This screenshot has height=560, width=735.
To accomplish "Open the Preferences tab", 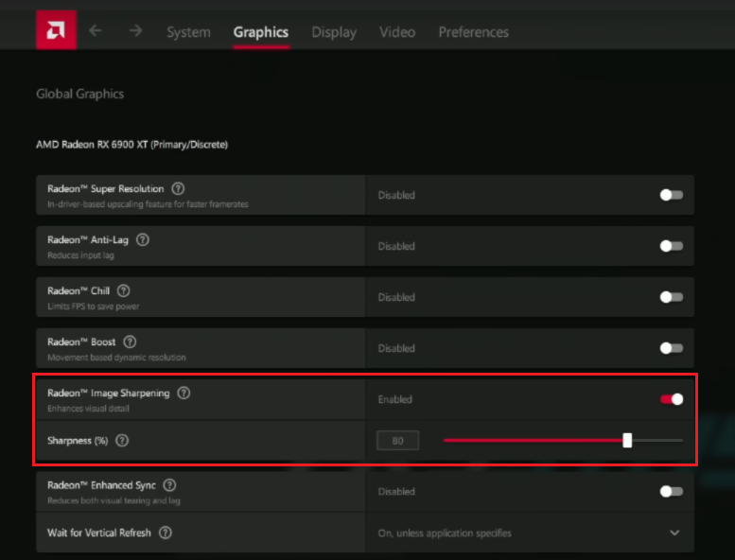I will pyautogui.click(x=473, y=32).
